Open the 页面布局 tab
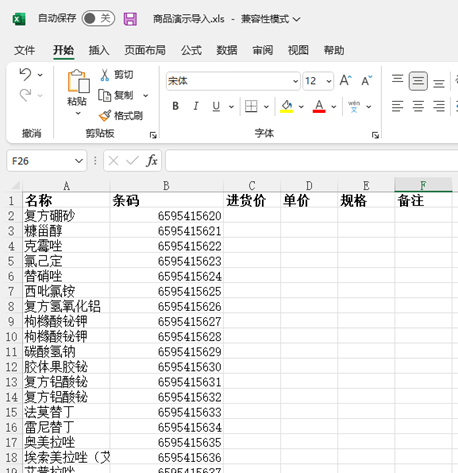 (145, 50)
